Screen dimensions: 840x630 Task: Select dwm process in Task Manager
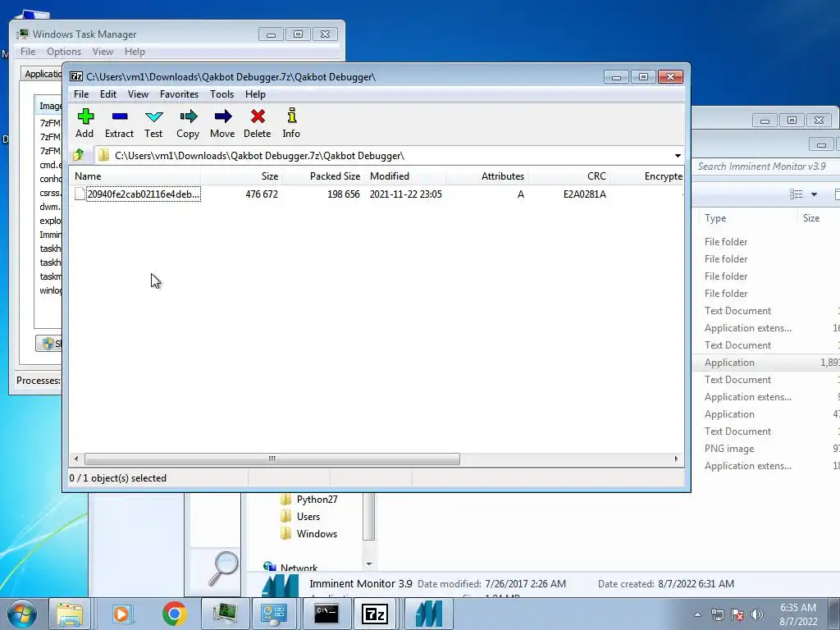(50, 207)
